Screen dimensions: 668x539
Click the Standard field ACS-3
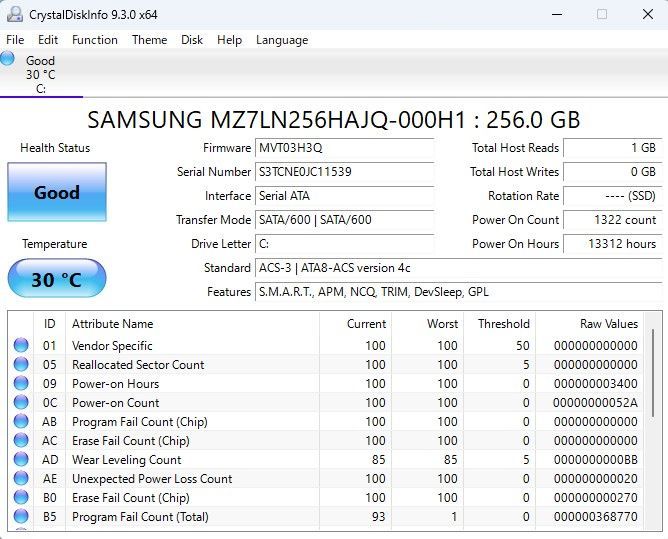(459, 268)
